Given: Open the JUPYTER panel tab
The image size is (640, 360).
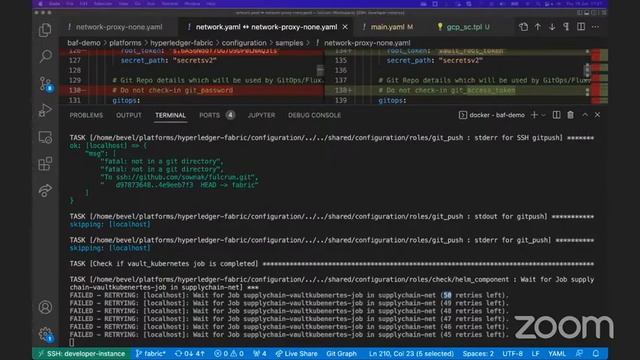Looking at the screenshot, I should [x=261, y=116].
